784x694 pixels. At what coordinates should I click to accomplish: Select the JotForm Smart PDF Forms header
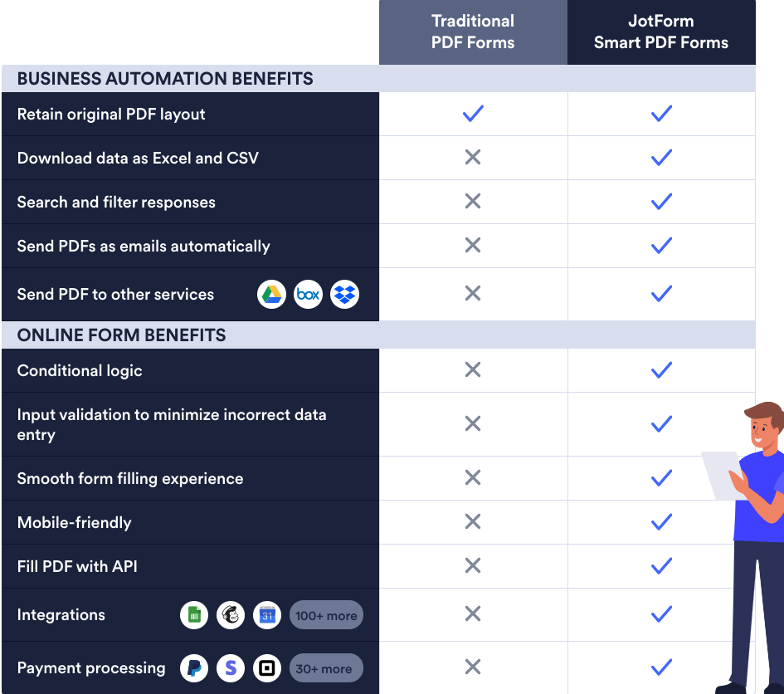click(661, 32)
